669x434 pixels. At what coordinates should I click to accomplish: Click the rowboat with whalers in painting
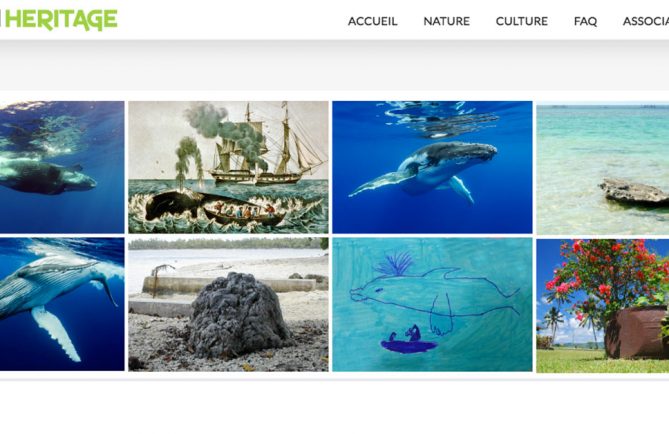(243, 215)
